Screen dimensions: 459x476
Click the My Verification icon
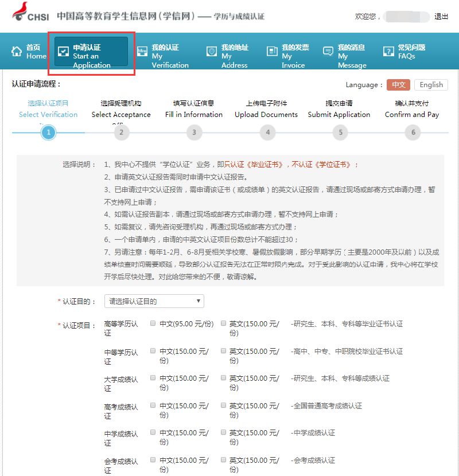point(142,51)
